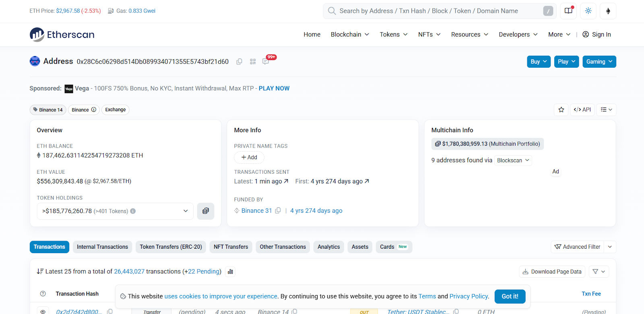Copy the Binance 31 funder address
This screenshot has height=314, width=644.
278,211
